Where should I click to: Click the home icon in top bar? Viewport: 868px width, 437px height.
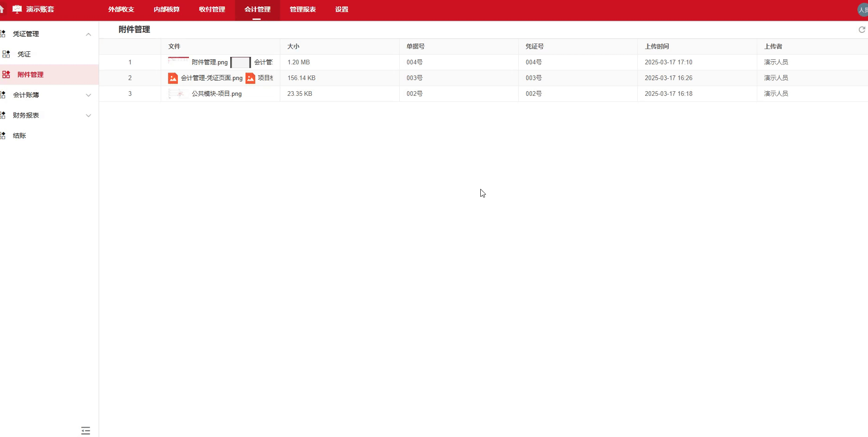[2, 9]
